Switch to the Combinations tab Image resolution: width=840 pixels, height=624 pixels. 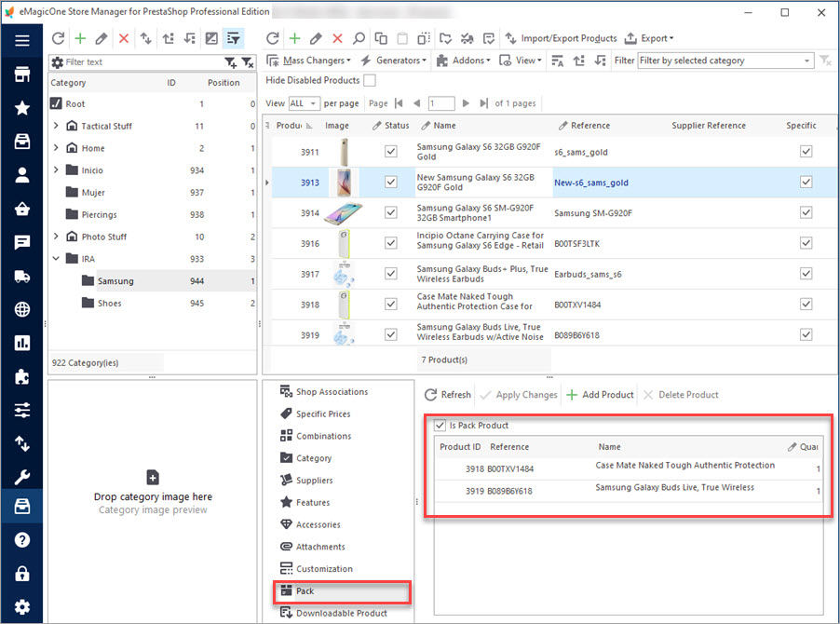point(316,436)
